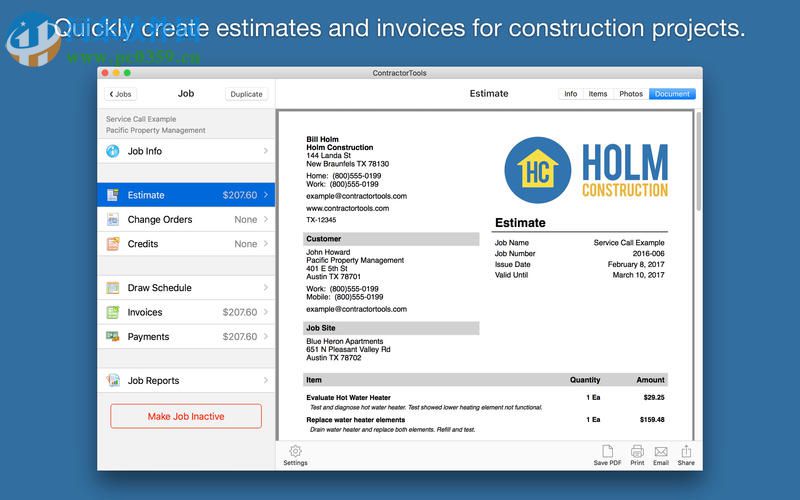Click the Invoices icon
Viewport: 800px width, 500px height.
113,312
